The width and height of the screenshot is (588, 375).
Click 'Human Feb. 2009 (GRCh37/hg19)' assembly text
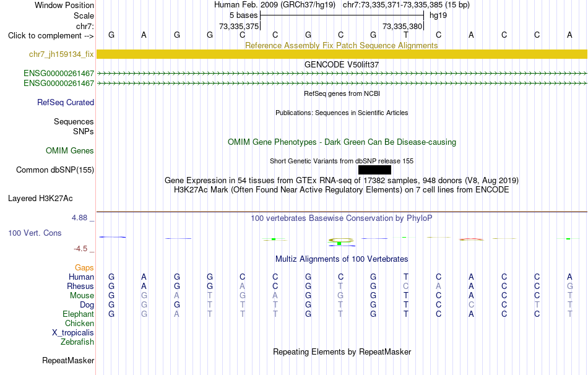[x=274, y=5]
